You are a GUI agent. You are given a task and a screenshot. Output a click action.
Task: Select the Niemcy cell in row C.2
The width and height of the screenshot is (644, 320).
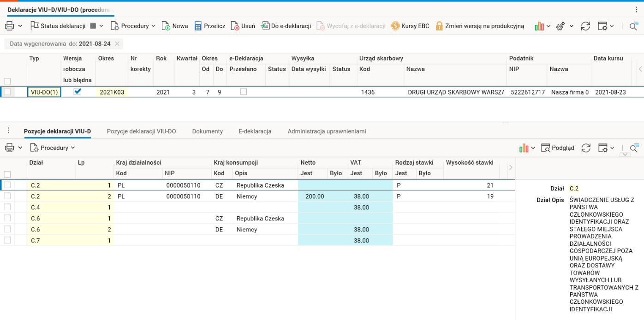click(247, 196)
